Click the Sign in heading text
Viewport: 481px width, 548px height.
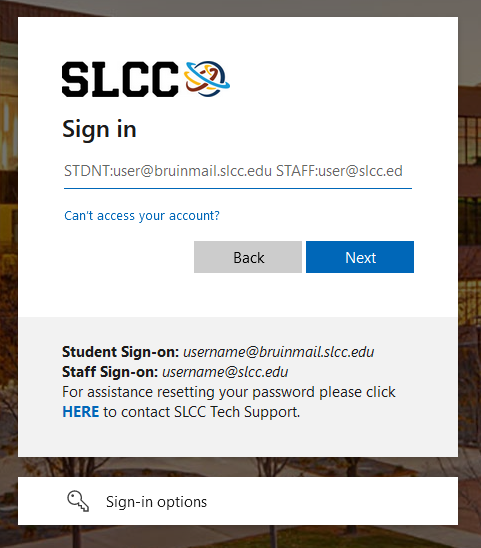[x=99, y=130]
